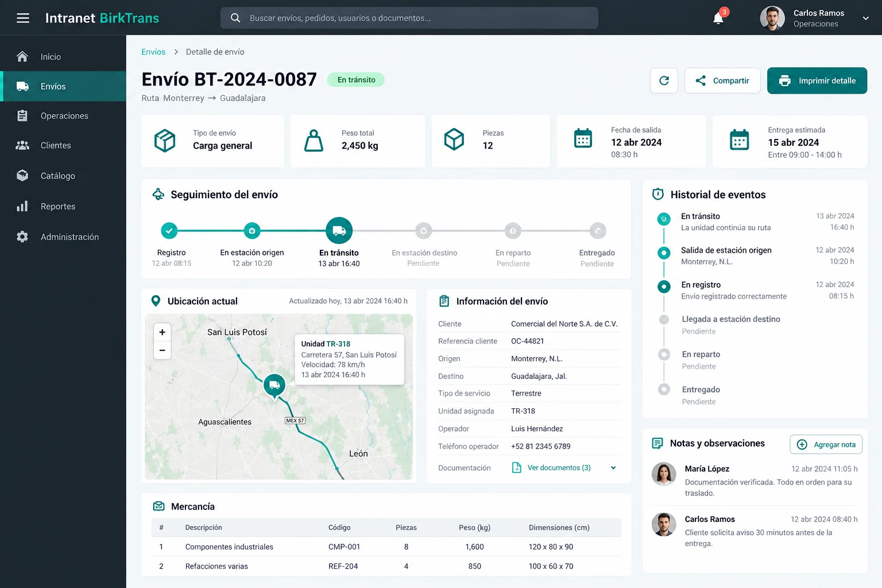Click the Compartir button

point(722,80)
